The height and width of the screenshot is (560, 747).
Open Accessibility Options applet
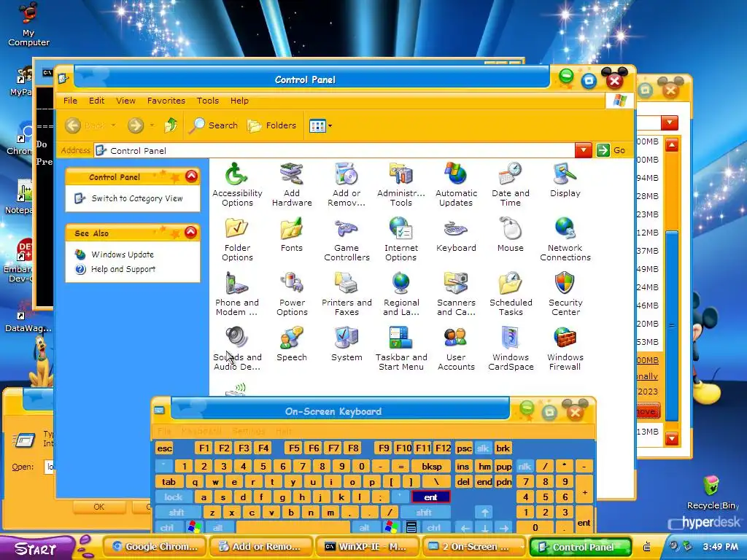pyautogui.click(x=237, y=184)
